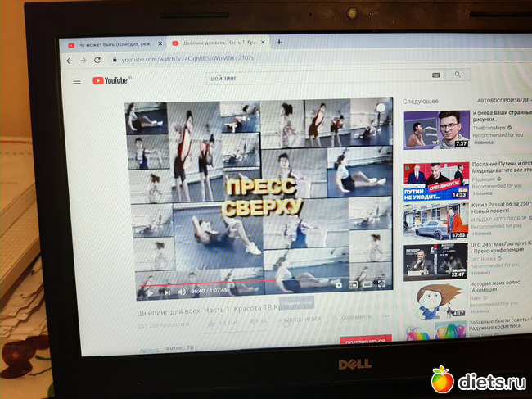The image size is (532, 399).
Task: Open the on-screen keyboard icon in search box
Action: [435, 75]
